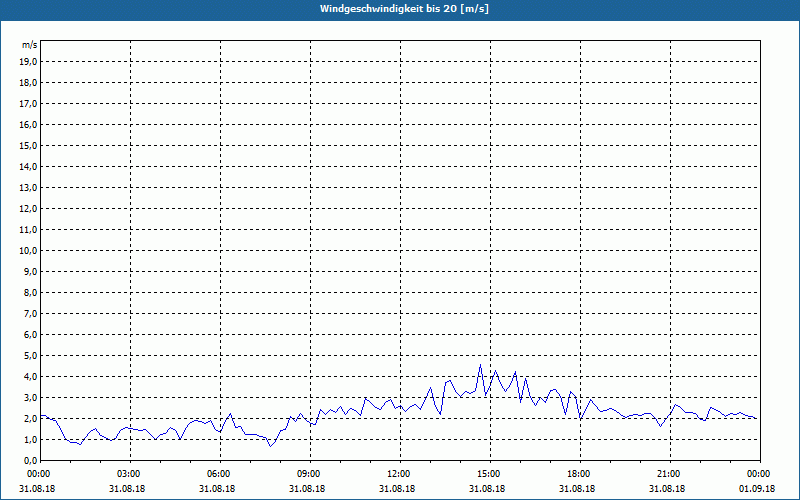The image size is (800, 500).
Task: Select the 3,0 y-axis label
Action: click(x=30, y=397)
